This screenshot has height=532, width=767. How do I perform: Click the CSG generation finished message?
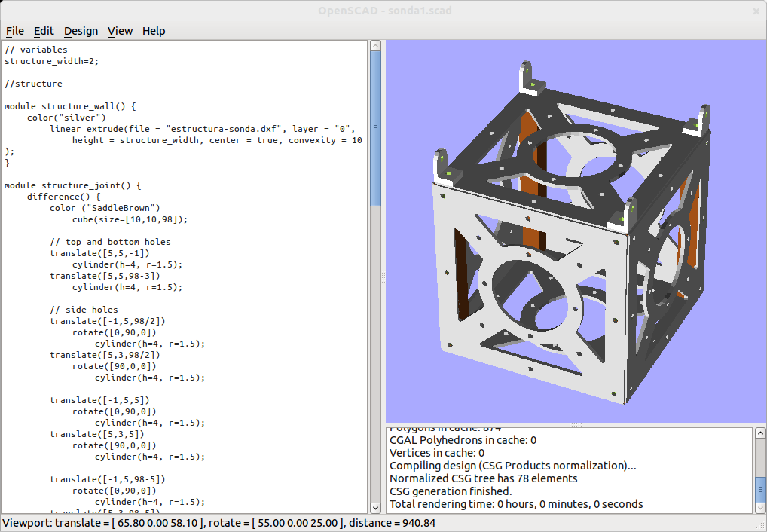tap(452, 491)
